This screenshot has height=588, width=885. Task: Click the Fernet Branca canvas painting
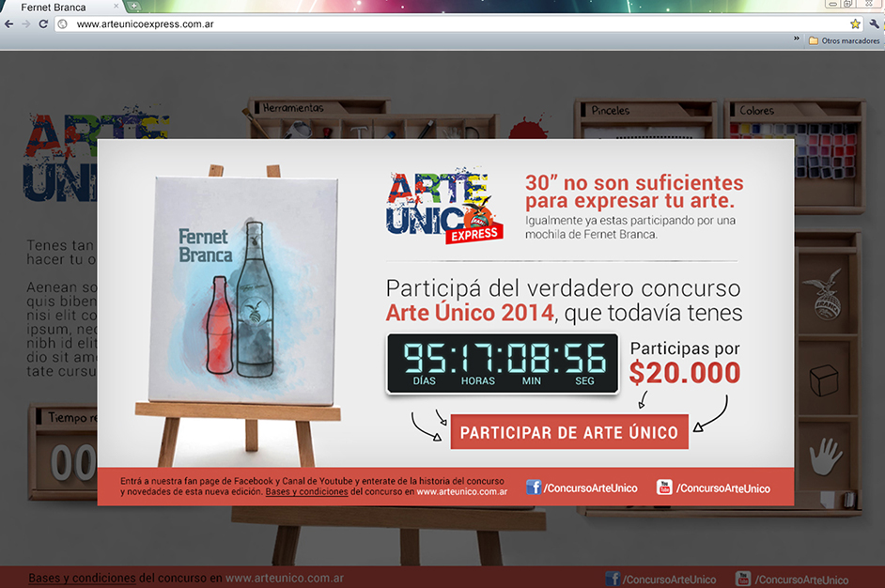[x=242, y=290]
